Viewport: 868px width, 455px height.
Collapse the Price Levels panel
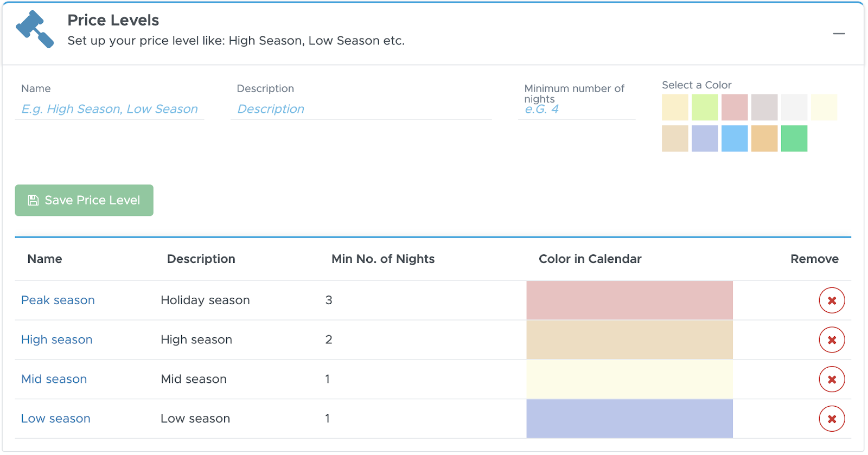click(x=839, y=34)
